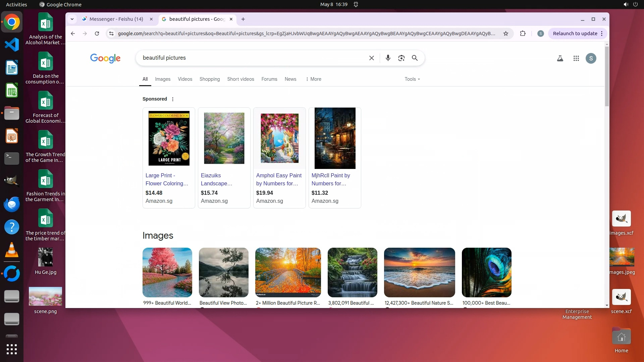Click Relaunch to update button
This screenshot has height=362, width=644.
click(575, 34)
